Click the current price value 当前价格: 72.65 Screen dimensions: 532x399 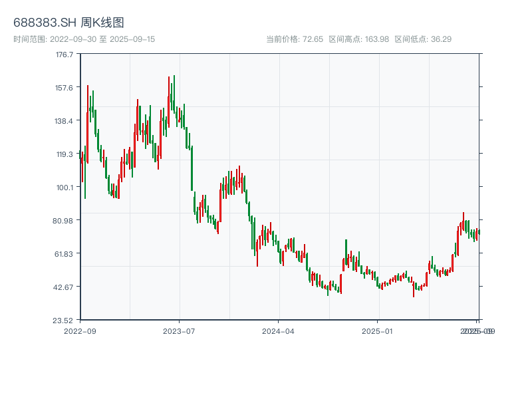pos(295,39)
